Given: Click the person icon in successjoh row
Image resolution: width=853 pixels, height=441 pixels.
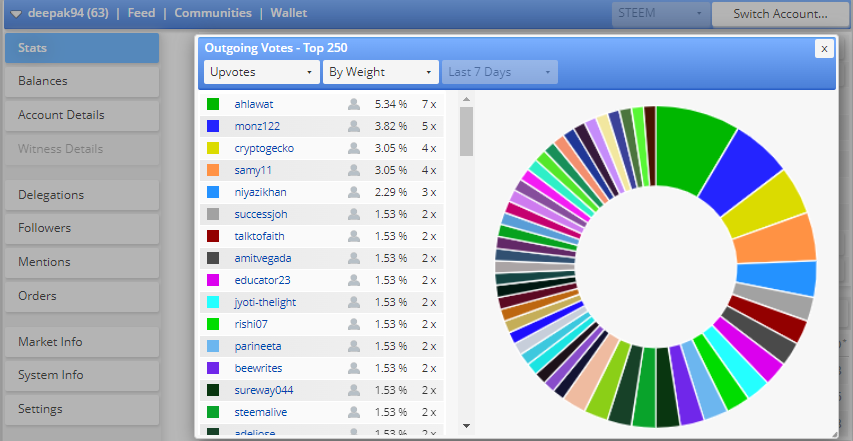Looking at the screenshot, I should [x=354, y=214].
